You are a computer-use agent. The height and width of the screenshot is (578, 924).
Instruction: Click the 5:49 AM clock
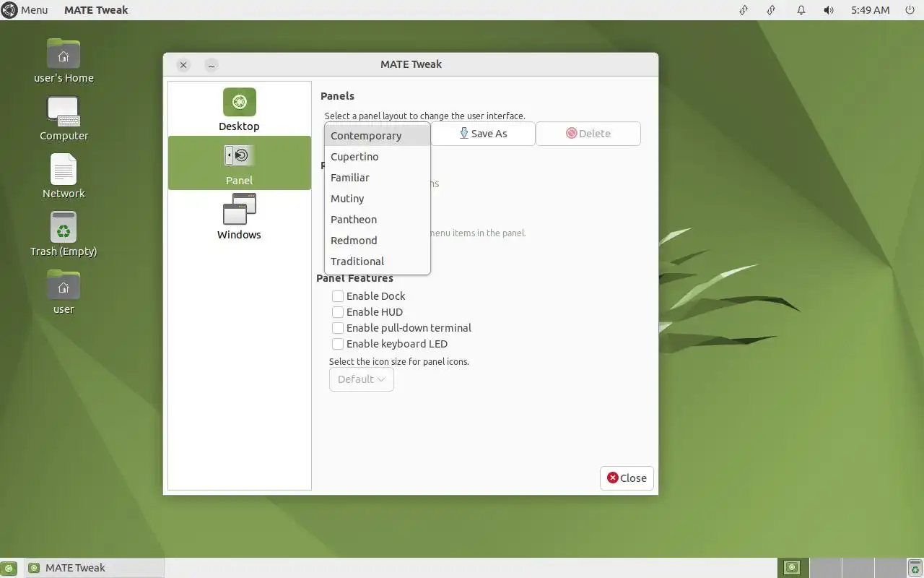(870, 10)
